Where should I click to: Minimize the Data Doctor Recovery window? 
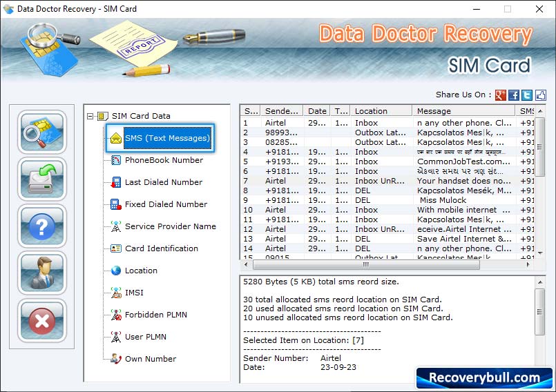click(477, 9)
